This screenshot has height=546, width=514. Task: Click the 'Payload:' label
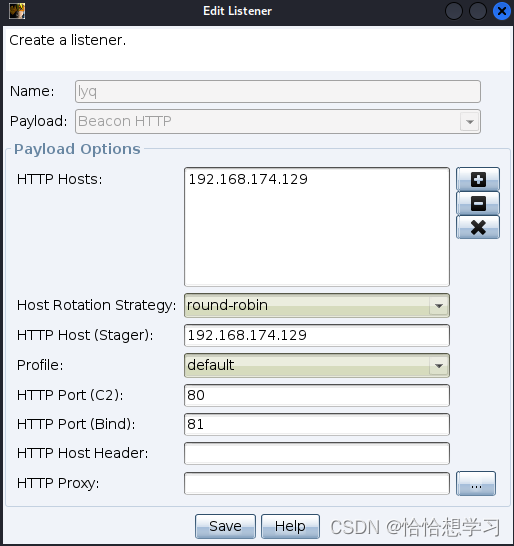pyautogui.click(x=39, y=122)
